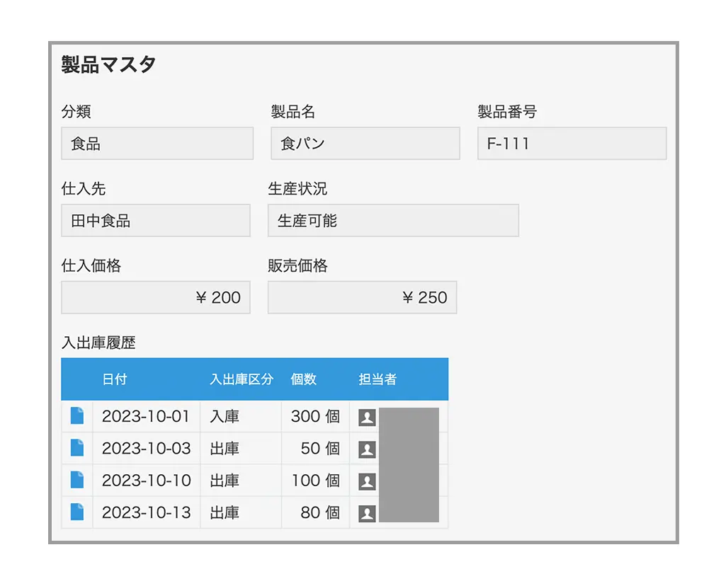
Task: Open the 2023-10-01 record document icon
Action: pos(77,416)
